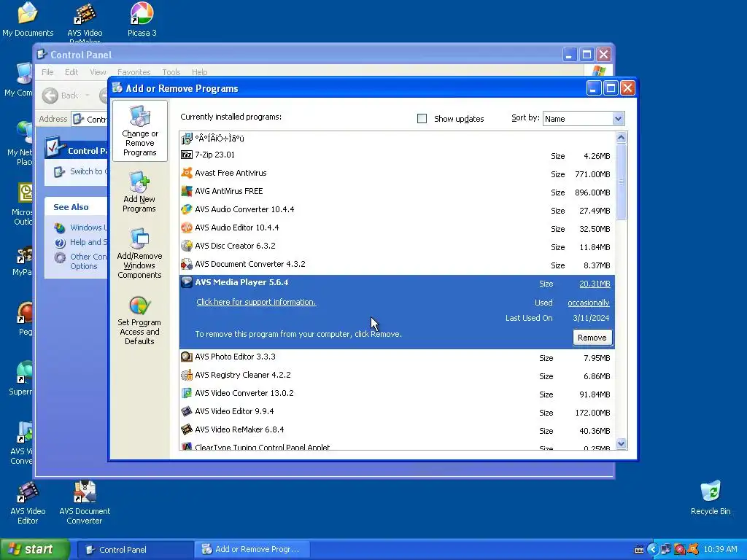This screenshot has height=560, width=747.
Task: Select the AVS Video Converter 13.0.2 name
Action: (244, 393)
